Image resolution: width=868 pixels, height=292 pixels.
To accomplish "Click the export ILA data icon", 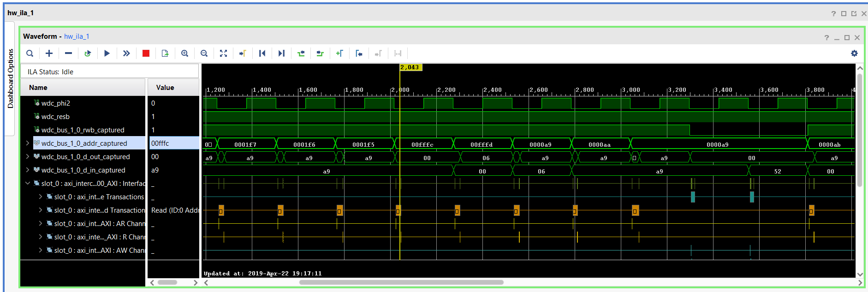I will [165, 54].
